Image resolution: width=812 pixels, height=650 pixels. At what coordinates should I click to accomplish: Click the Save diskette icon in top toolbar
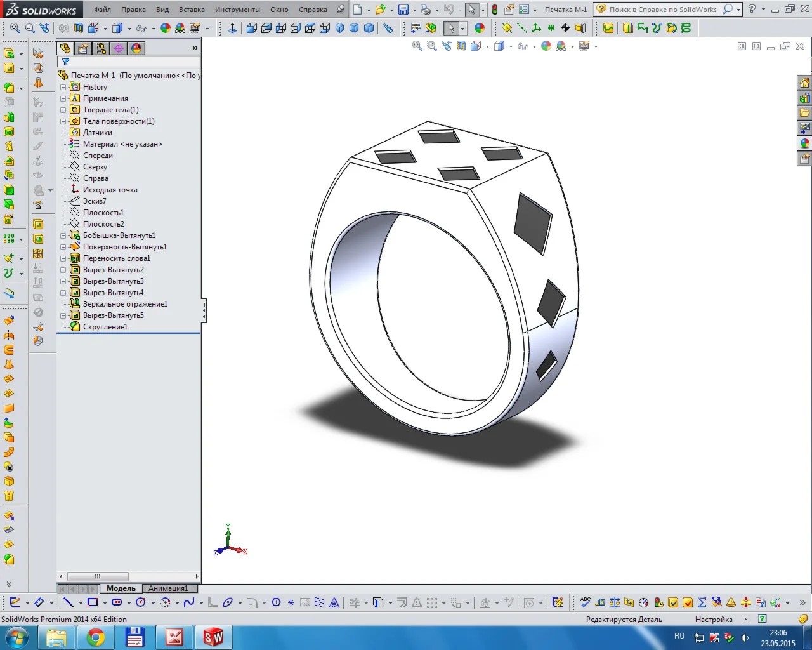403,10
